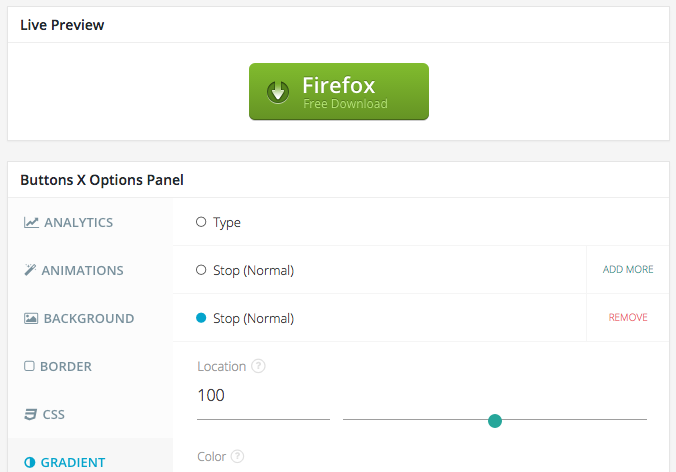Click the Gradient half-circle icon
The image size is (676, 472).
(29, 462)
